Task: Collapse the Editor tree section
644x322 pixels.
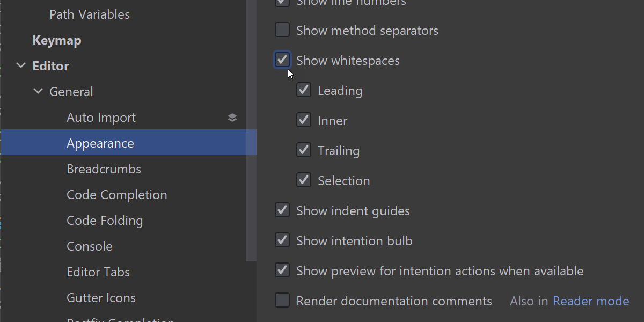Action: tap(21, 66)
